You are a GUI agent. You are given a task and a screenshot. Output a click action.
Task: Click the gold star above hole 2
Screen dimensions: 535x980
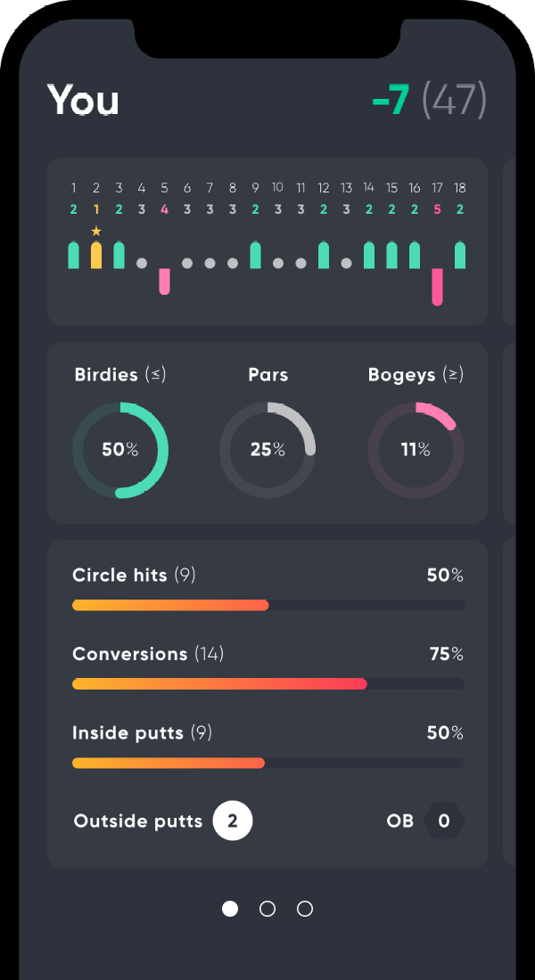pyautogui.click(x=96, y=232)
